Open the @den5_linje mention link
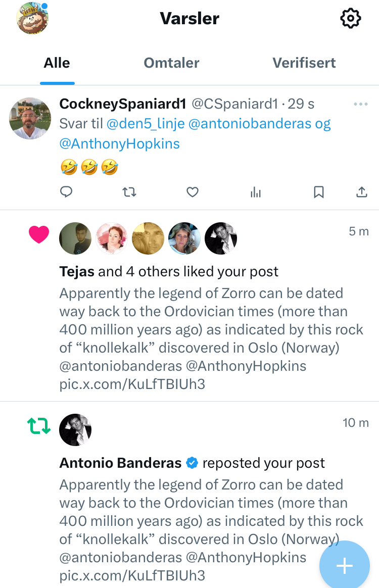 tap(145, 124)
